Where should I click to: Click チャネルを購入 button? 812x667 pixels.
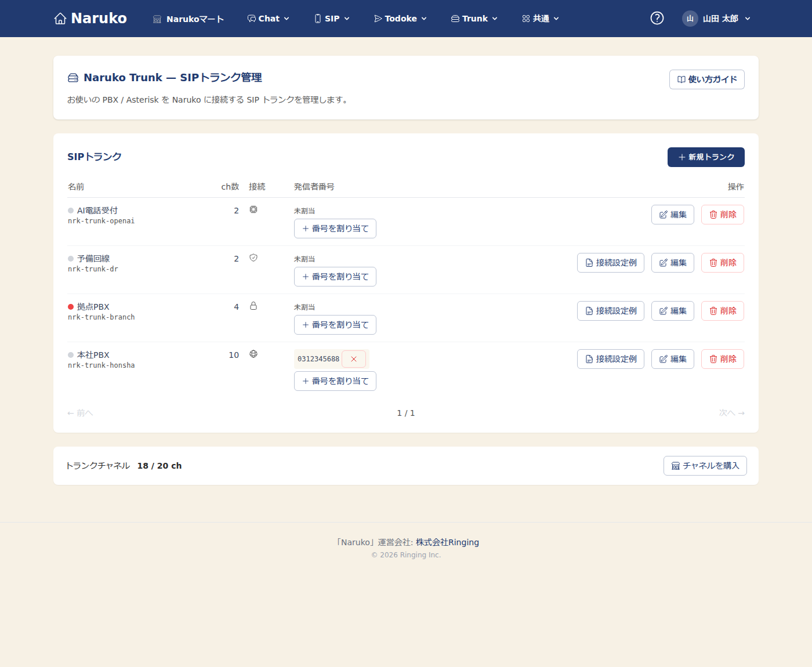coord(705,466)
